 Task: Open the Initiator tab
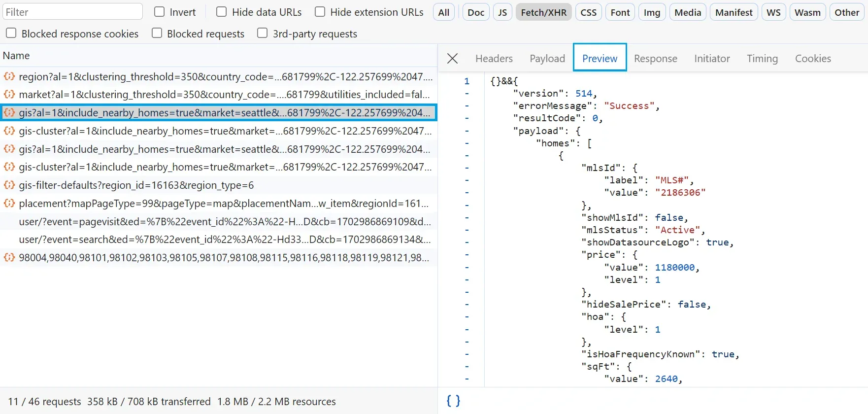712,59
